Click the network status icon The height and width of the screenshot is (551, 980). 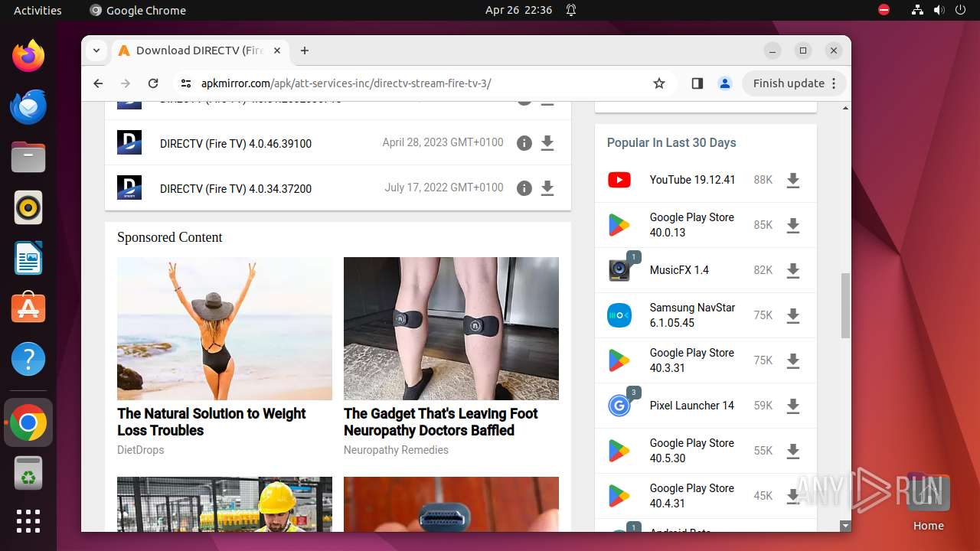918,10
